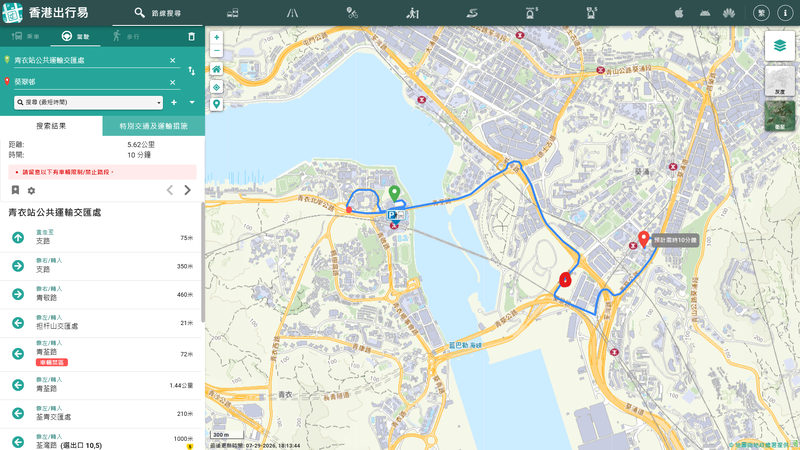Select the 靠右/轉入 支路 350米 step
Screen dimensions: 800x450
(x=101, y=266)
